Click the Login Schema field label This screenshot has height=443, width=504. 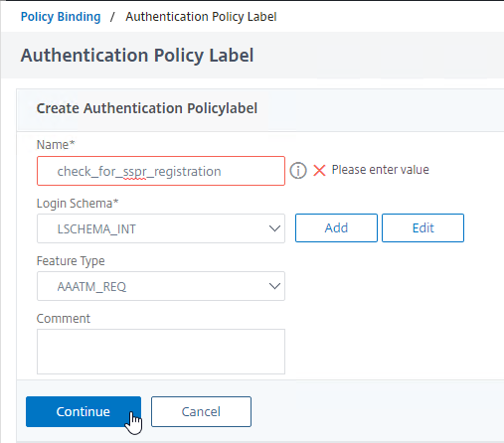coord(78,204)
